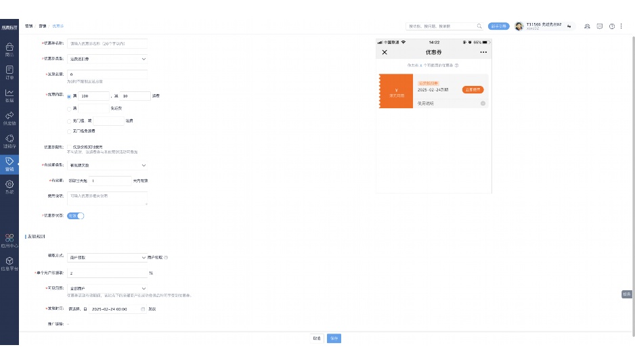Click the user avatar in the top bar
Image resolution: width=635 pixels, height=364 pixels.
pyautogui.click(x=519, y=26)
